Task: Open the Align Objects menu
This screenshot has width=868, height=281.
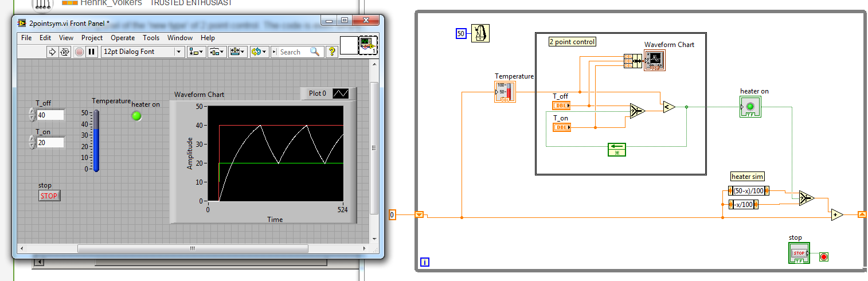Action: 197,52
